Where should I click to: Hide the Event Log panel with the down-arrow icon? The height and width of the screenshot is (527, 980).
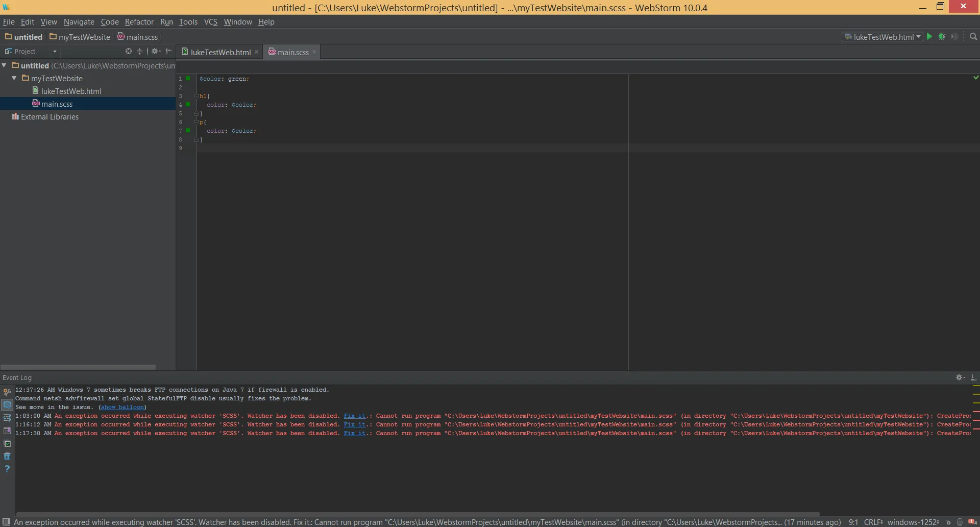(x=973, y=377)
